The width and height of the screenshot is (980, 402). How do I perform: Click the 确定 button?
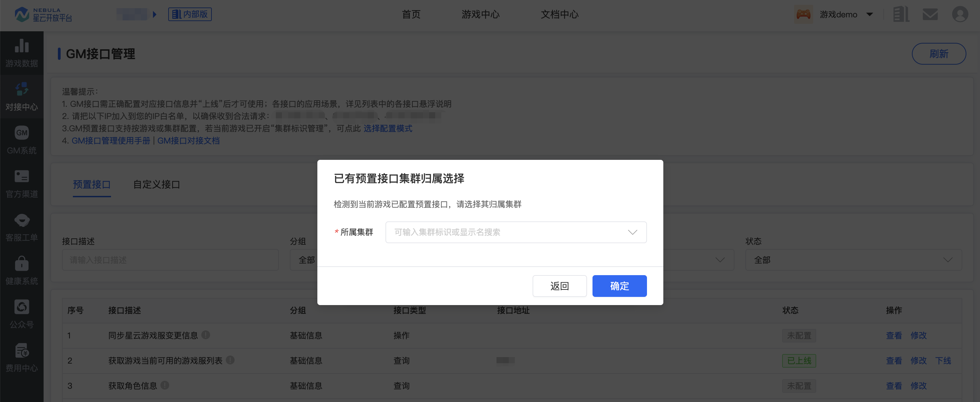click(619, 286)
